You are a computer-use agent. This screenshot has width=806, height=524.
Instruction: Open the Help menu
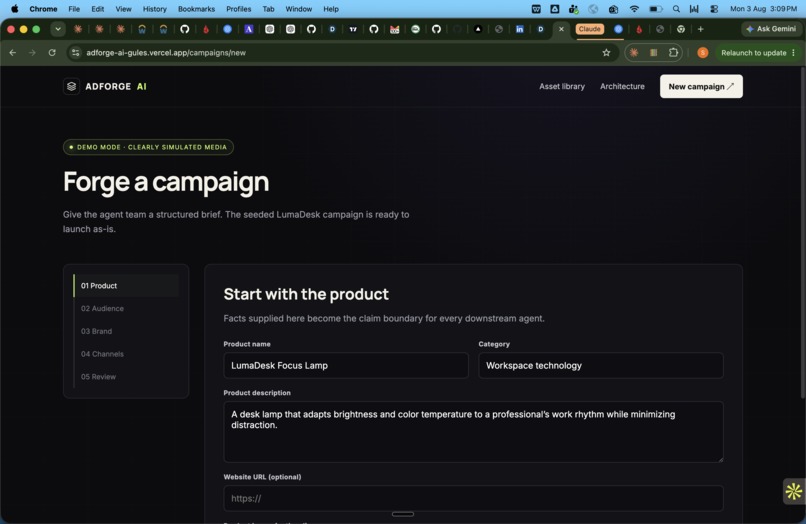331,9
